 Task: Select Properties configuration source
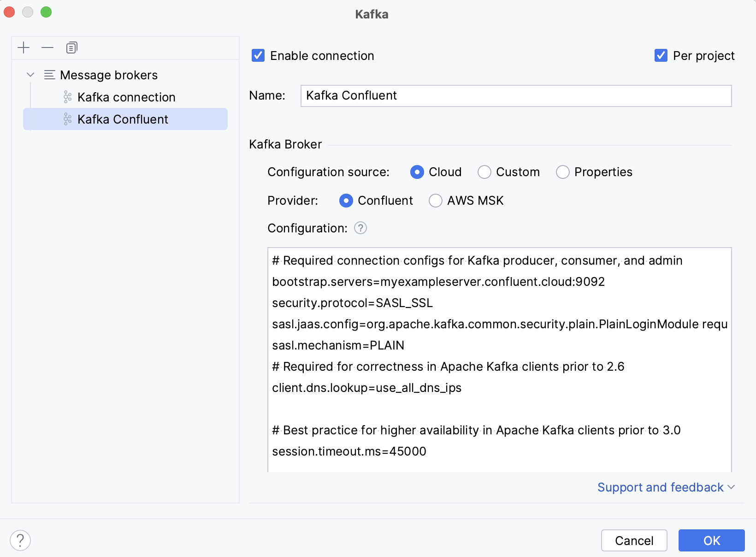click(563, 172)
